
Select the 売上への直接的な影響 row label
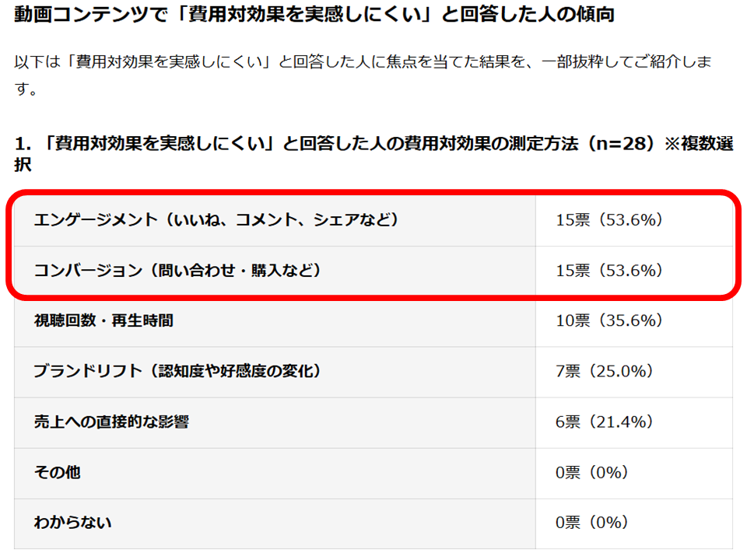click(111, 422)
